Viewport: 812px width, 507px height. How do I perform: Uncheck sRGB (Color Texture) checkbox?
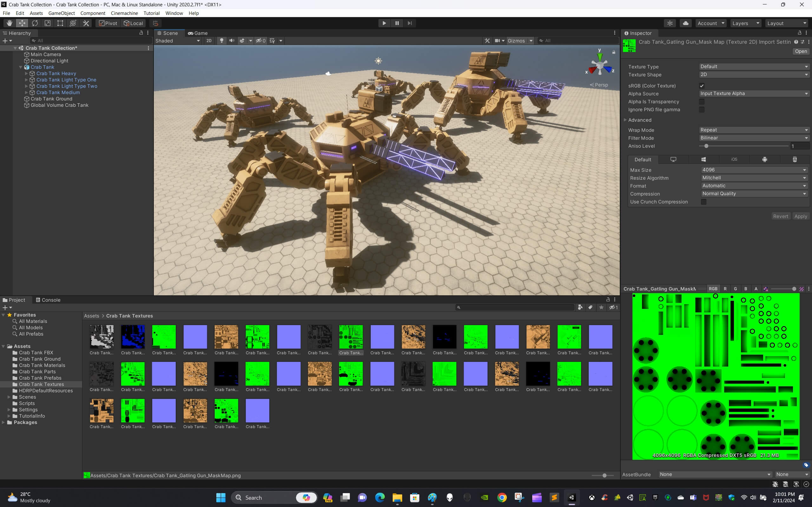702,86
